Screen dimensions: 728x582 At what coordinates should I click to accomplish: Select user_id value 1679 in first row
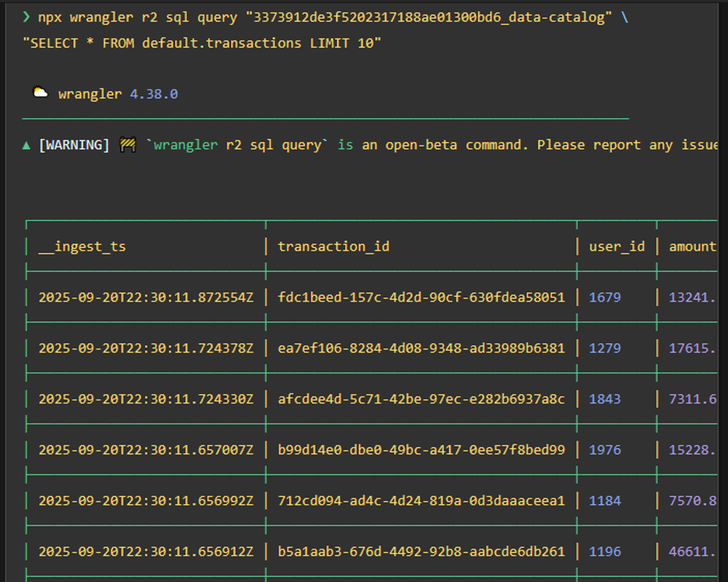tap(605, 297)
